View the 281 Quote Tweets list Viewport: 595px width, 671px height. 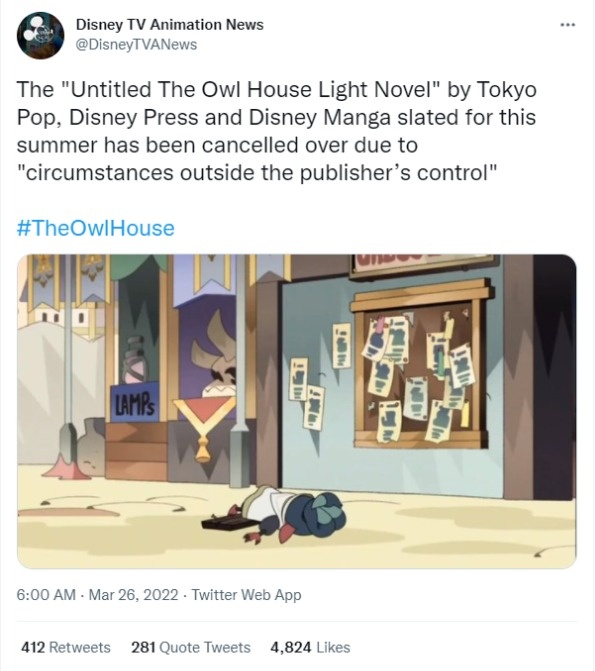pos(190,647)
